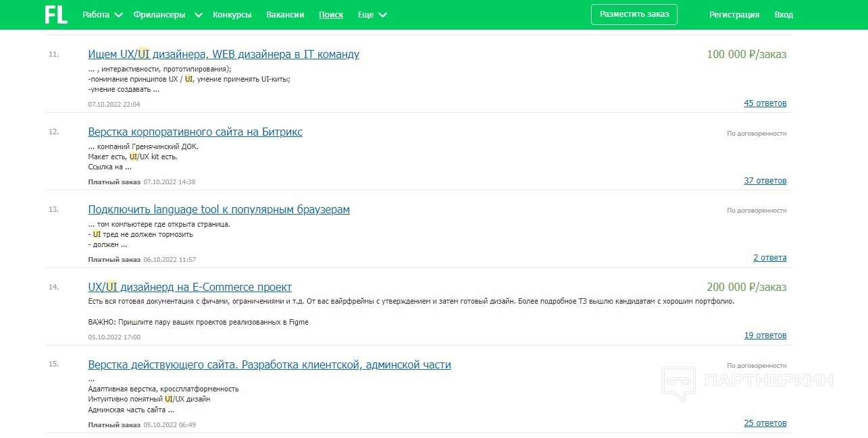Open the language tool browser project

point(219,210)
